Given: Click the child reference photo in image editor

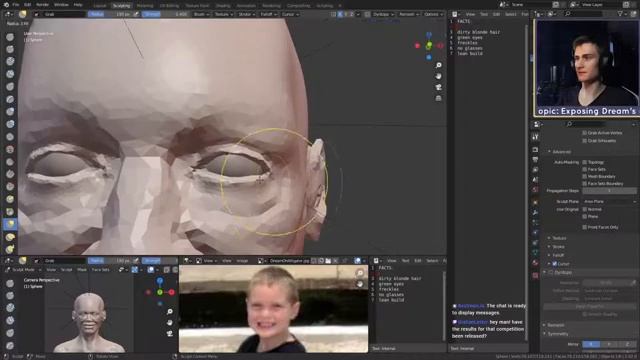Looking at the screenshot, I should 273,309.
